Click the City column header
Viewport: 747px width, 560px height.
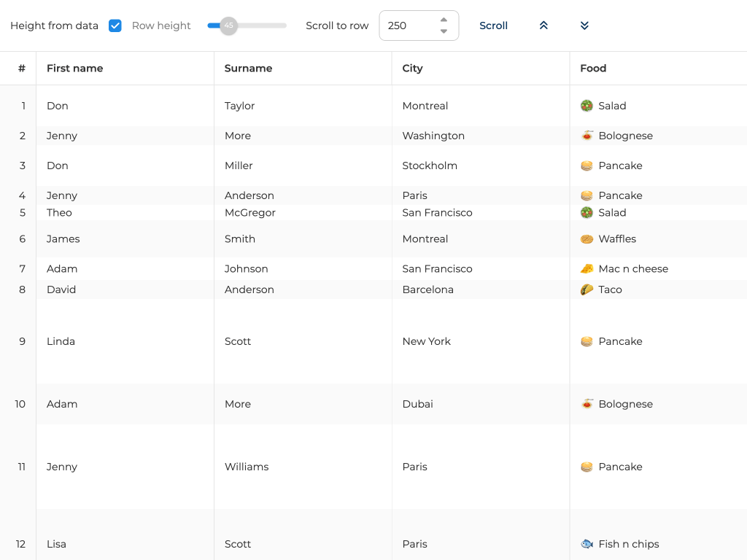point(412,69)
